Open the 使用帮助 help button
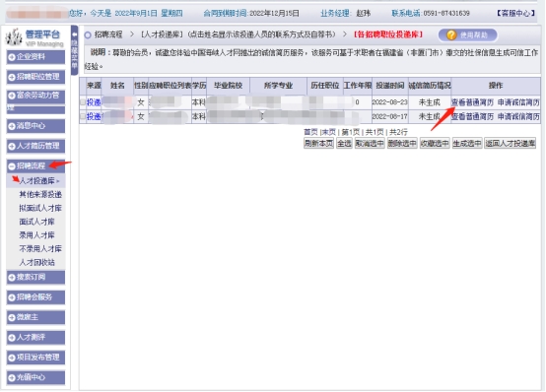This screenshot has width=546, height=392. click(x=467, y=34)
